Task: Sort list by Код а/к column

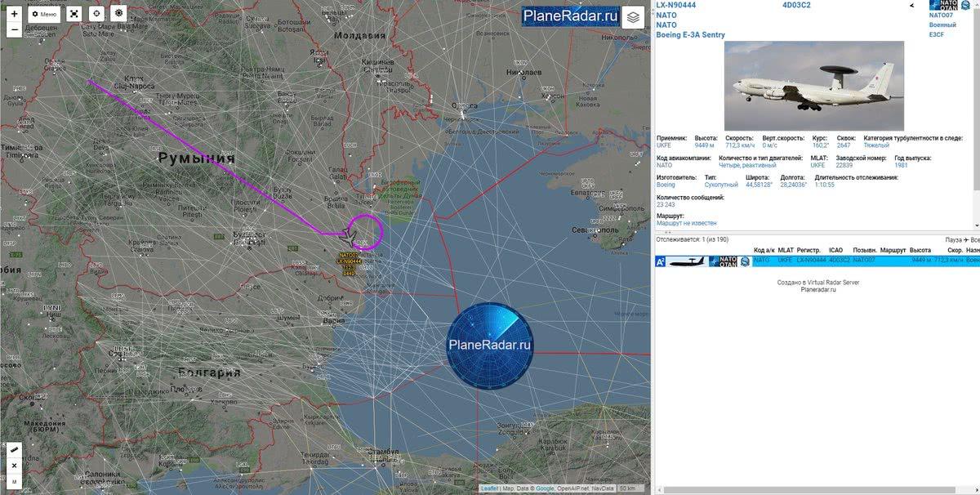Action: [764, 250]
